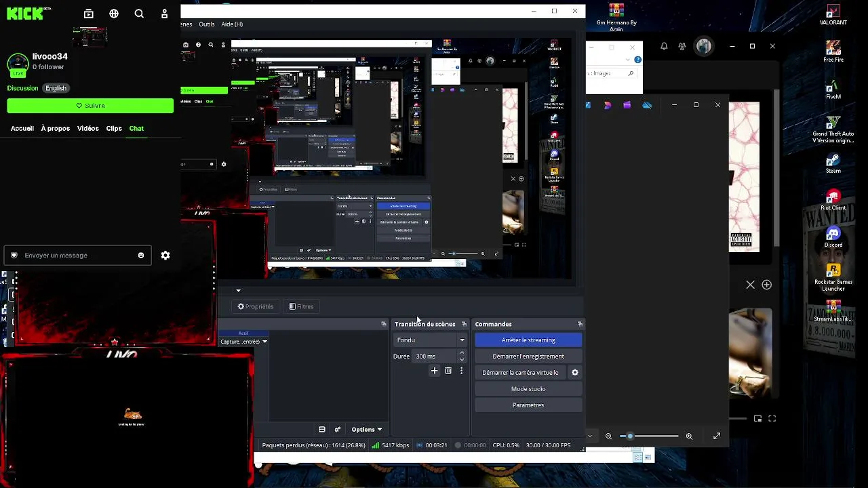This screenshot has height=488, width=868.
Task: Click Arrêter le streaming button
Action: coord(528,340)
